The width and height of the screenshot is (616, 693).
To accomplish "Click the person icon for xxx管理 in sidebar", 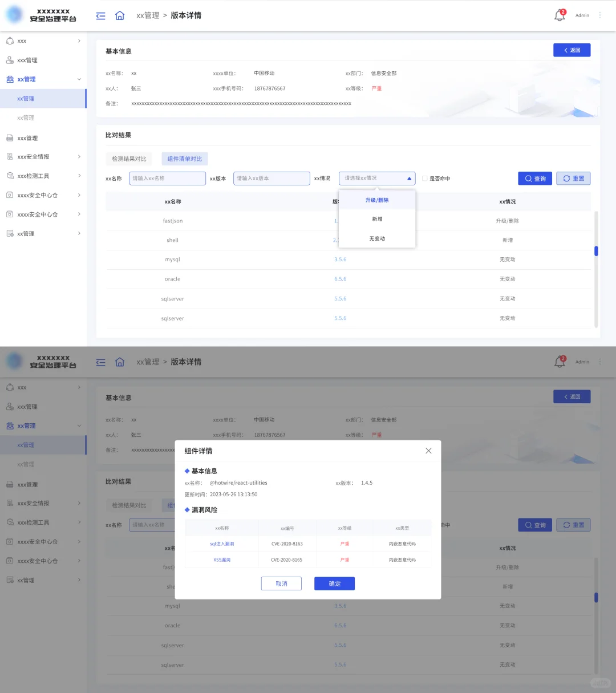I will [x=10, y=60].
